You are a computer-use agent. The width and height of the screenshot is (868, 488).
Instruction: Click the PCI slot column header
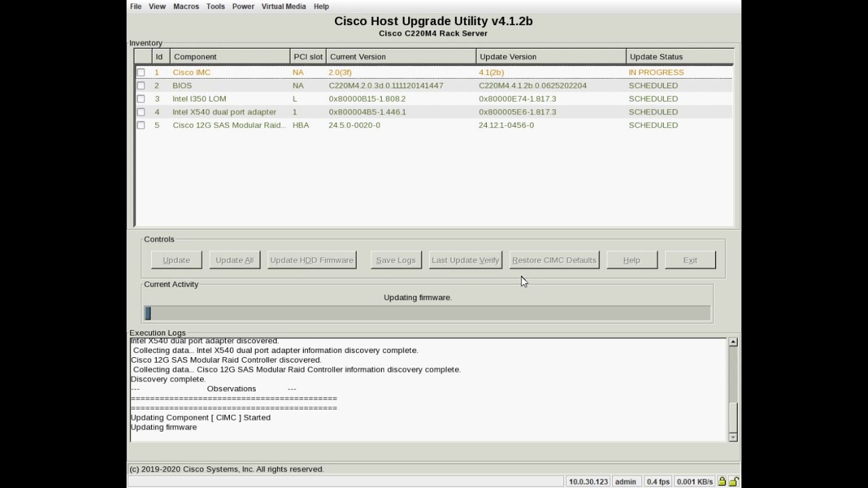pyautogui.click(x=308, y=57)
